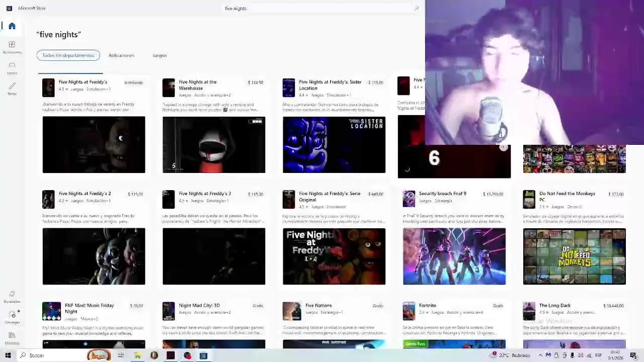
Task: Select the Juegos filter tab
Action: coord(159,55)
